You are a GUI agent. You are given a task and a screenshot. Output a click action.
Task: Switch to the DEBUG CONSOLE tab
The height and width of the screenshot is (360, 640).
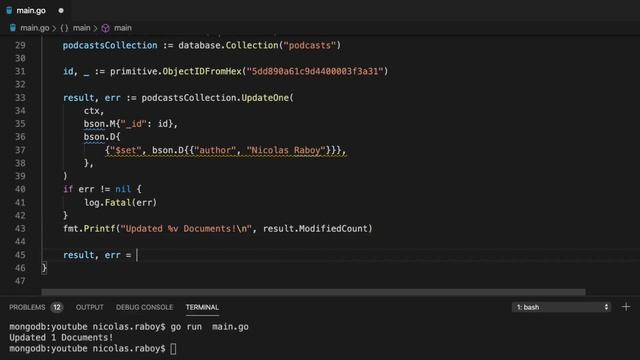tap(144, 307)
